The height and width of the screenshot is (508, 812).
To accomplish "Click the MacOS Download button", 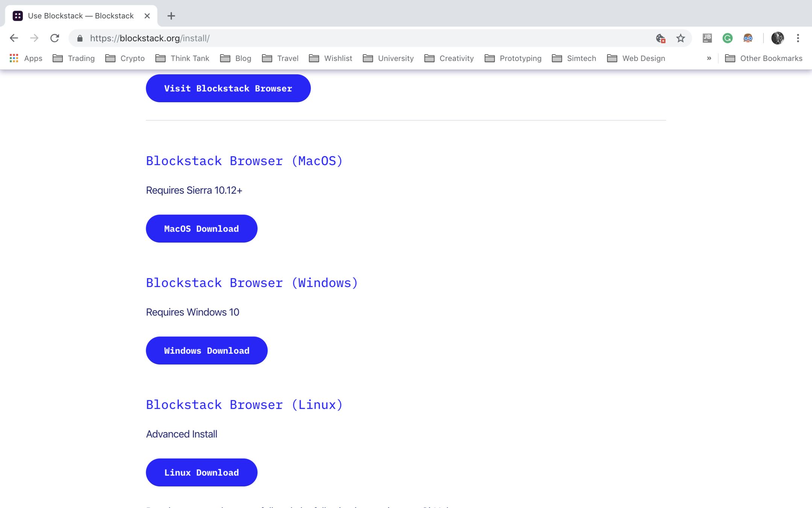I will click(x=201, y=228).
